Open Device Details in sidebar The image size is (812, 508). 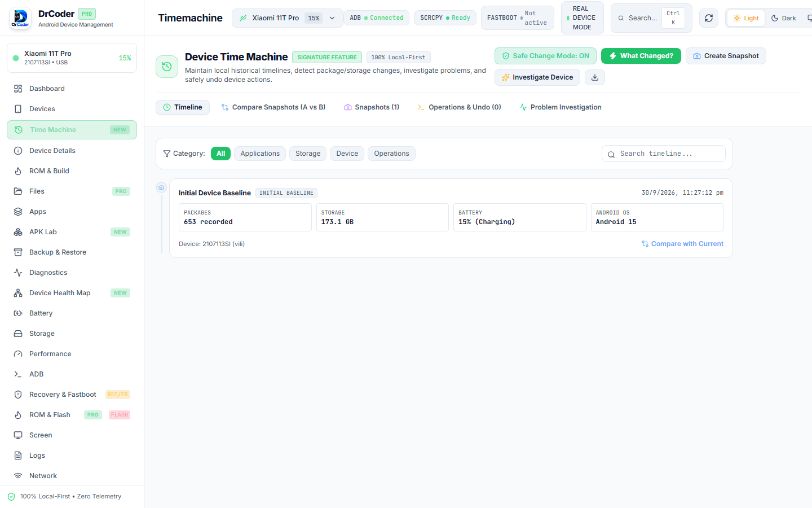(72, 151)
